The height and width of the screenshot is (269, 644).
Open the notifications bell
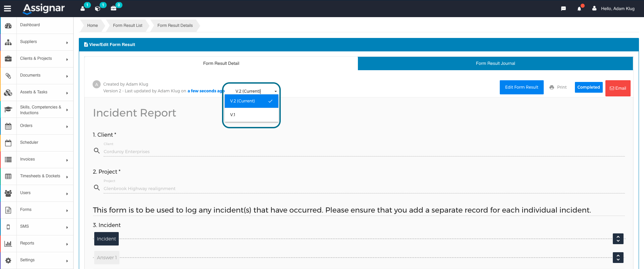pos(579,9)
